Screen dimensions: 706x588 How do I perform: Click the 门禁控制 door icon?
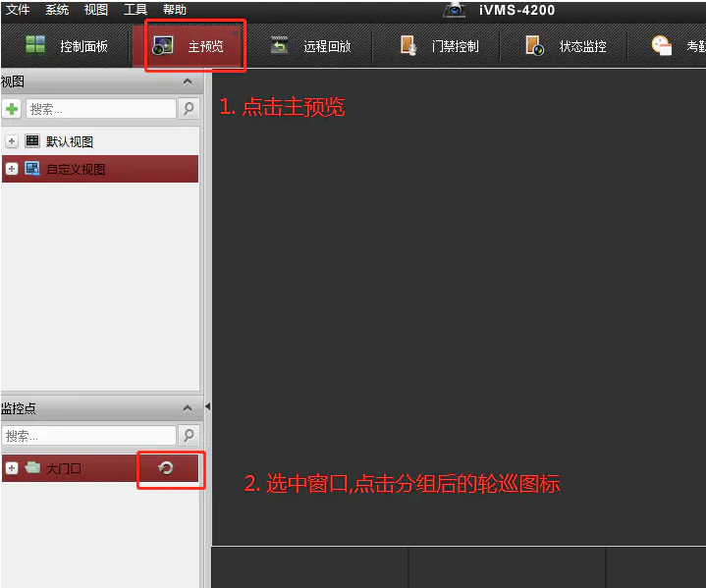coord(408,46)
